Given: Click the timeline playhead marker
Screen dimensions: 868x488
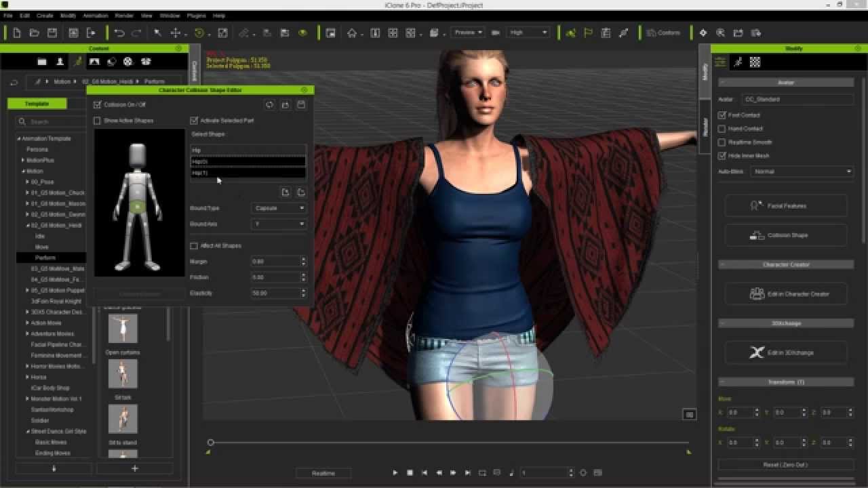Looking at the screenshot, I should pyautogui.click(x=211, y=443).
